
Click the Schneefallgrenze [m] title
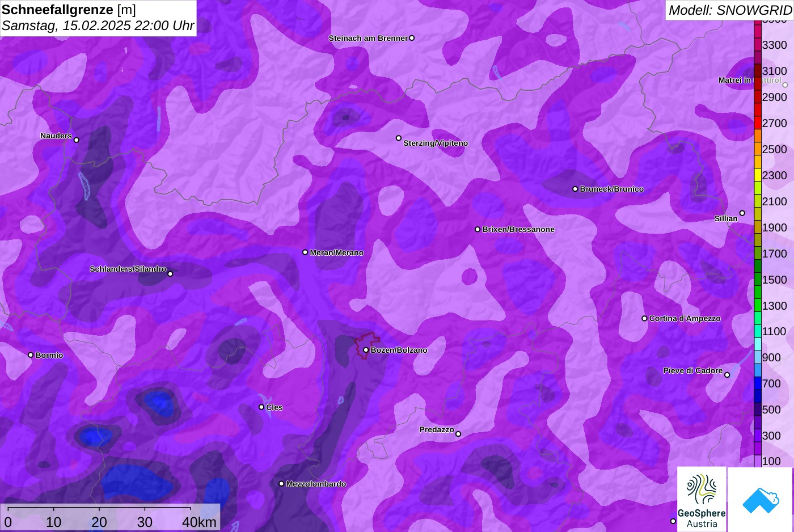point(69,10)
